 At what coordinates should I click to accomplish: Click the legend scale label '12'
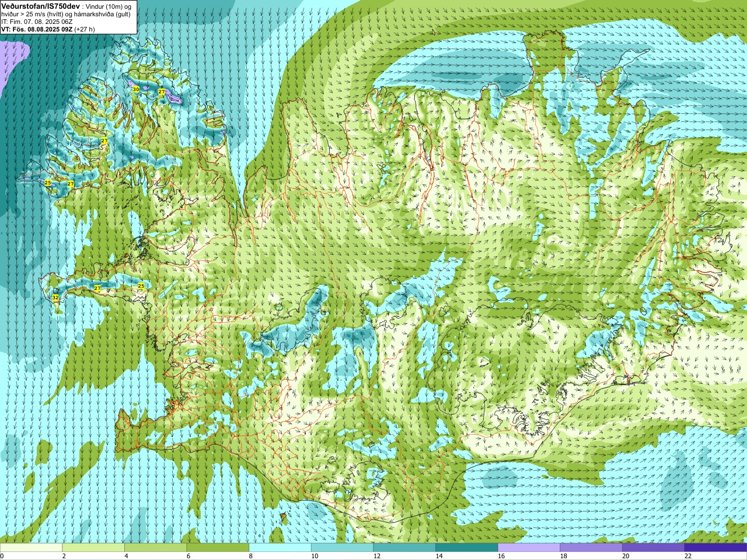[x=376, y=556]
